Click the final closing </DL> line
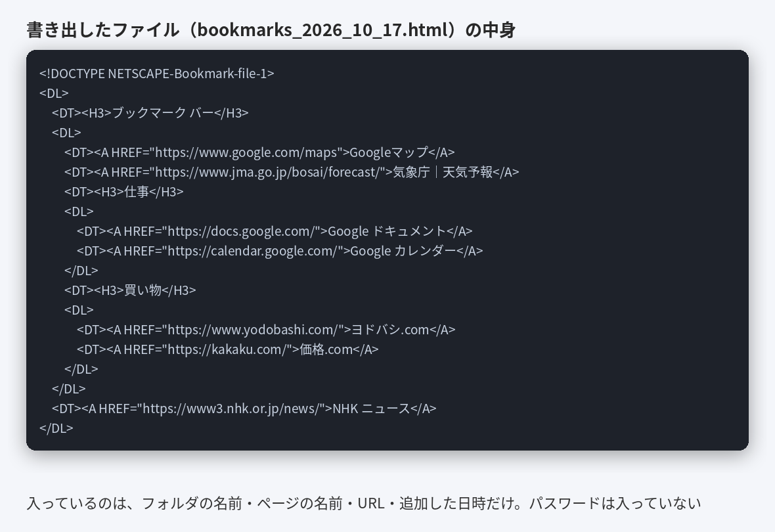775x532 pixels. [x=56, y=429]
